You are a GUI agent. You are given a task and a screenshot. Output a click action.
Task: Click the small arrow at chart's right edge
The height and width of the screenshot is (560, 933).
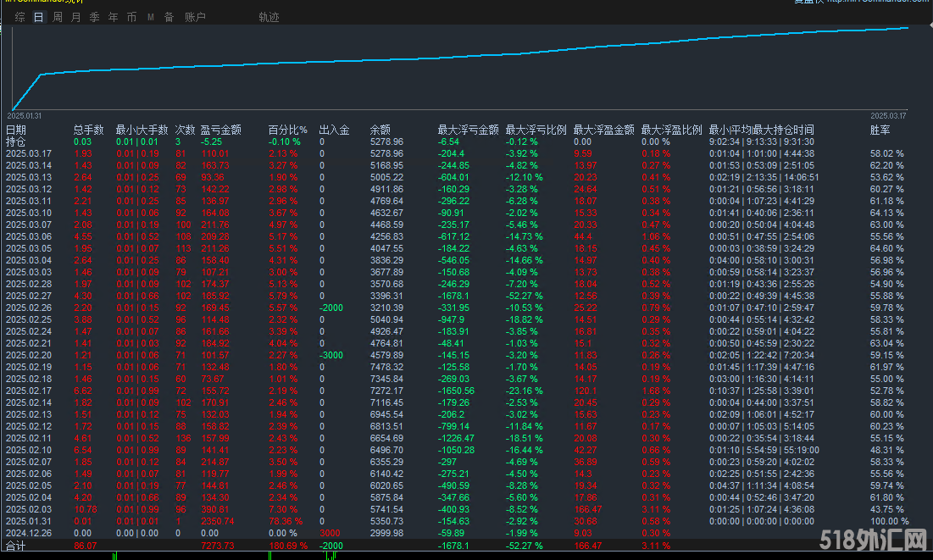click(929, 25)
